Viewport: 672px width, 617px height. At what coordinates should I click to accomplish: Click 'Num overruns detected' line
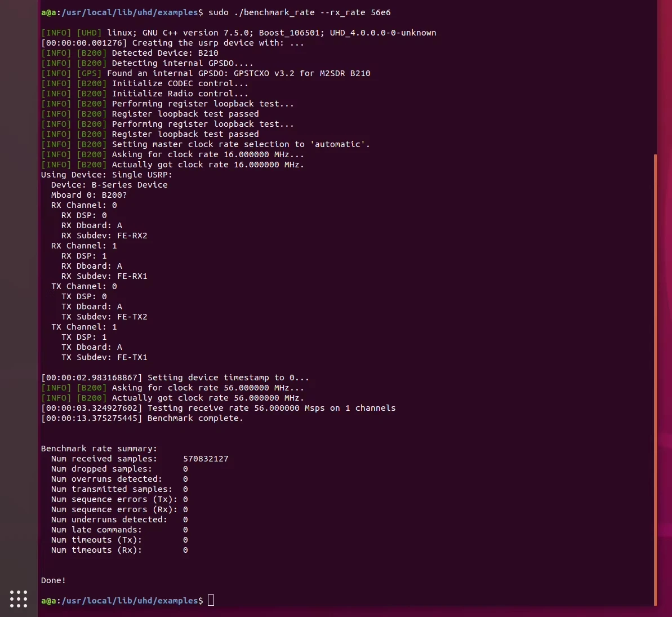point(119,479)
